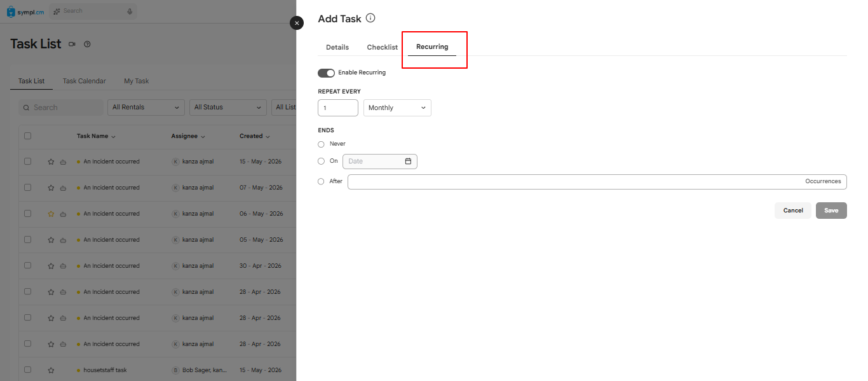Open the video tutorial icon beside Task List
This screenshot has height=381, width=868.
tap(72, 44)
